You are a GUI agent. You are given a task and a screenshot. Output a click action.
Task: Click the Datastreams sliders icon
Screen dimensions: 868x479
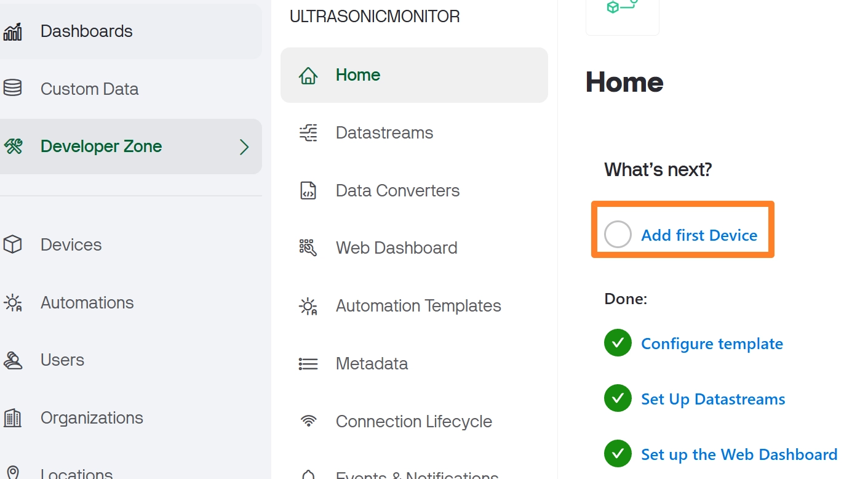click(308, 133)
